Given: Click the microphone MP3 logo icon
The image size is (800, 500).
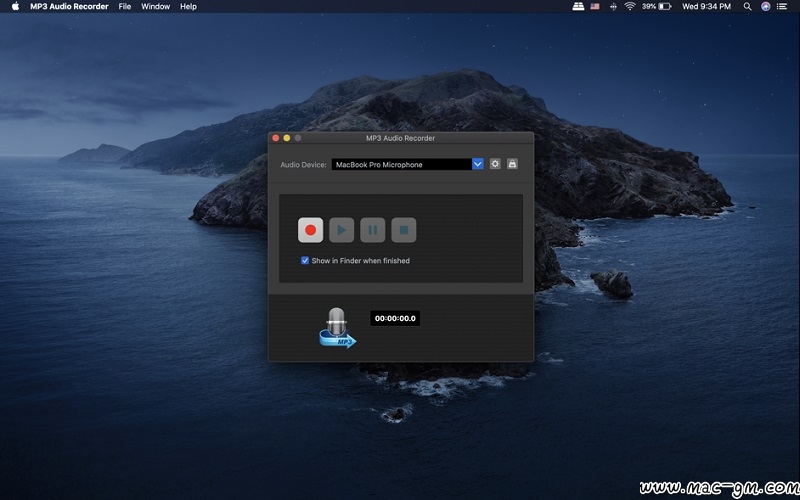Looking at the screenshot, I should [x=337, y=328].
